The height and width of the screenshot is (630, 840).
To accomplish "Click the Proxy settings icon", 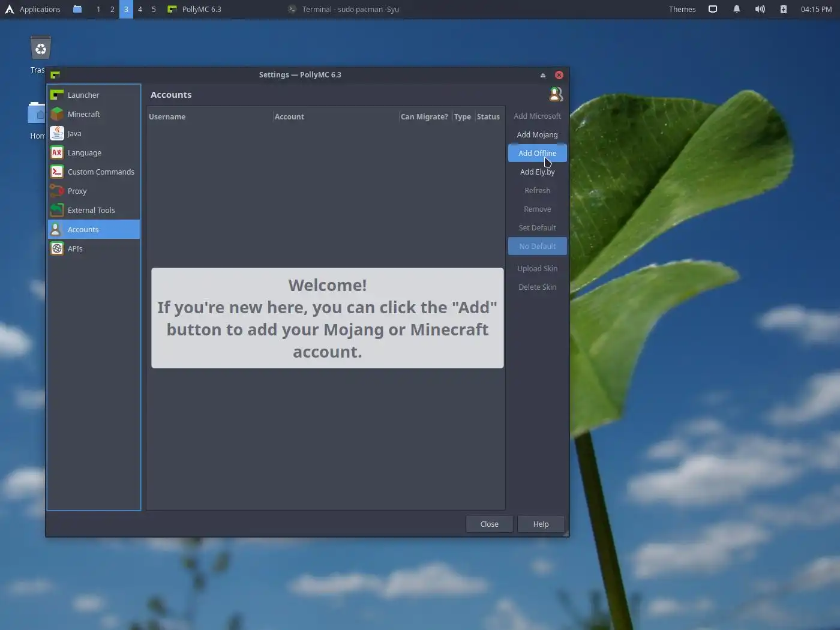I will pos(57,191).
